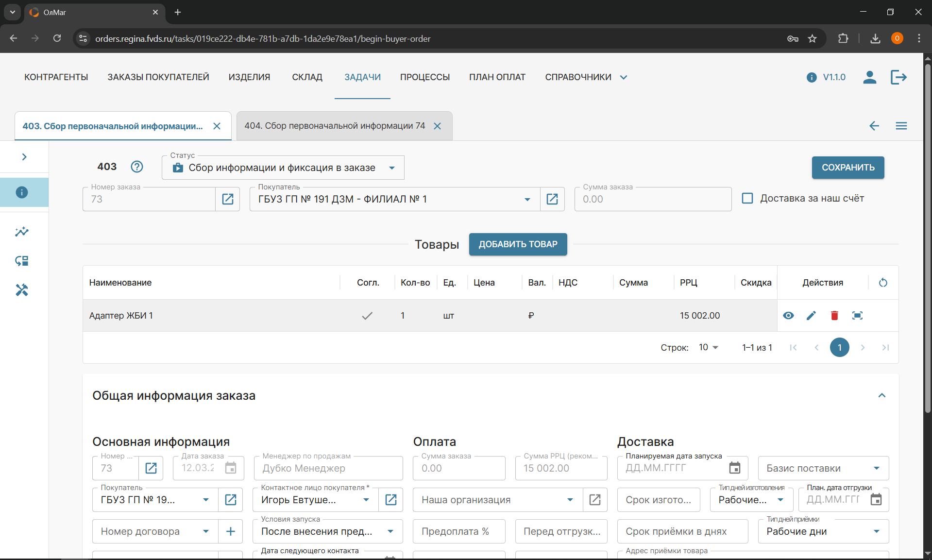Switch to tab 404. Сбор первоначальной информации 74

click(335, 126)
